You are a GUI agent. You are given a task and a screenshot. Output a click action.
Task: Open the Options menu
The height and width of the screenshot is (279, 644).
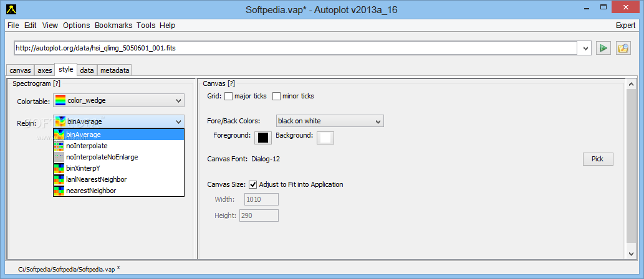tap(77, 26)
